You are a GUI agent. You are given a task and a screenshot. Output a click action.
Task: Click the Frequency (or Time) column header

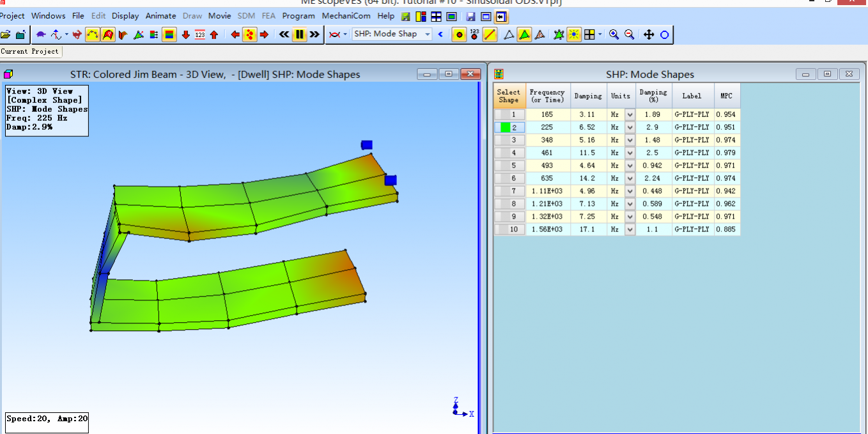pos(547,96)
